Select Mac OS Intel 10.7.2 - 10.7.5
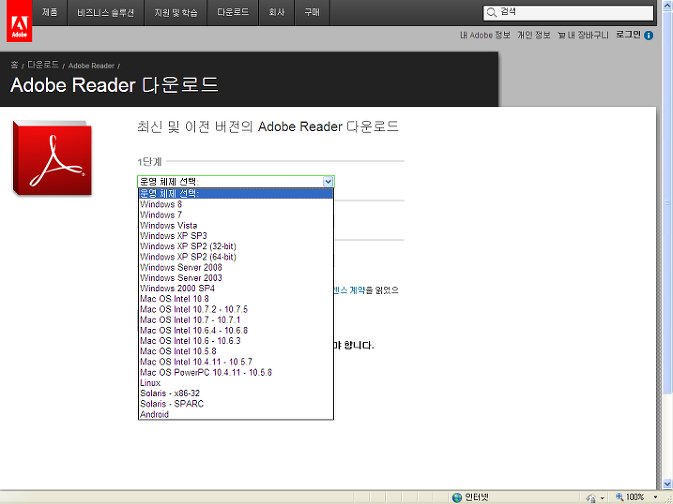The height and width of the screenshot is (504, 673). pyautogui.click(x=236, y=309)
